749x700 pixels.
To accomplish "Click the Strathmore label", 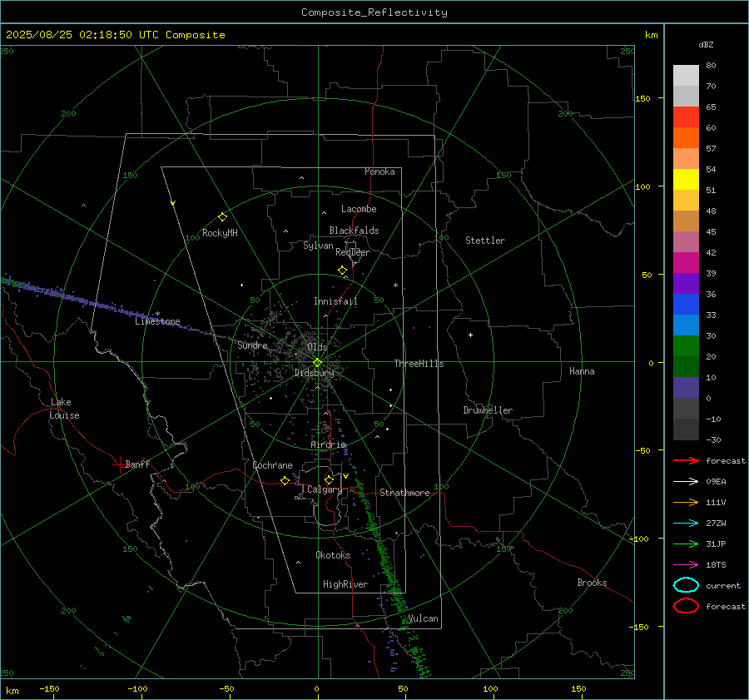I will pyautogui.click(x=404, y=493).
